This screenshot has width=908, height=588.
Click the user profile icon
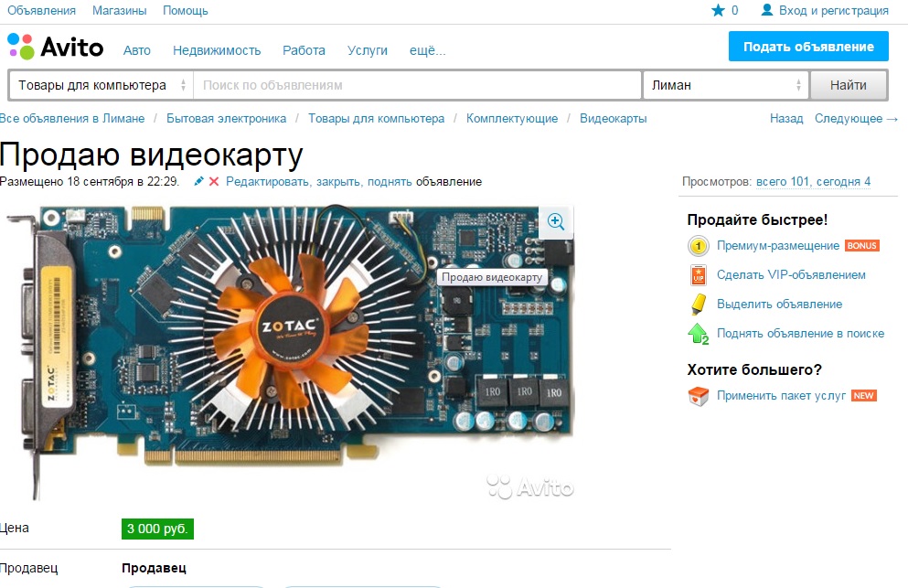766,10
